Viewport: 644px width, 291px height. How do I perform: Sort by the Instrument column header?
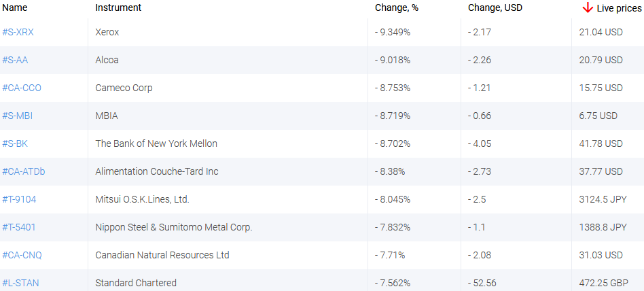point(118,7)
